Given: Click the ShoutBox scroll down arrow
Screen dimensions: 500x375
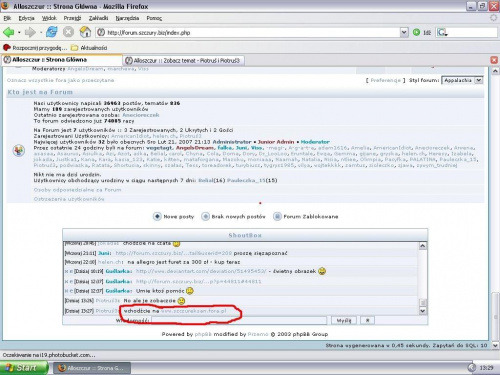Looking at the screenshot, I should pyautogui.click(x=422, y=311).
